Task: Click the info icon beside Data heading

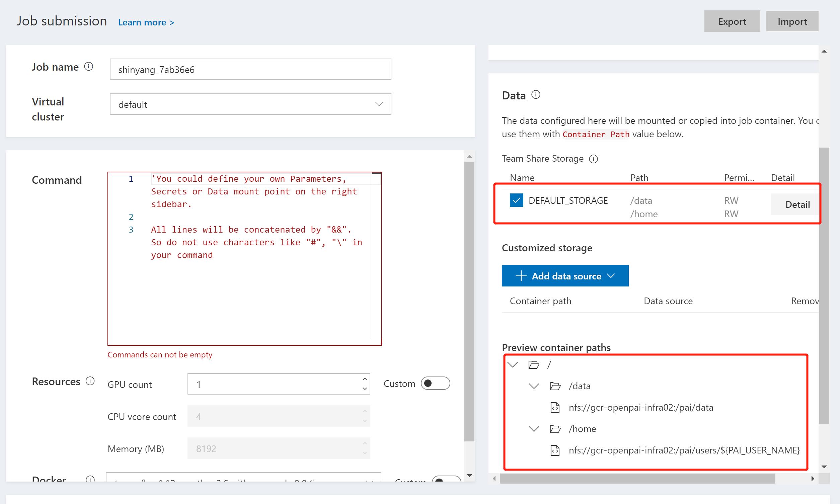Action: pyautogui.click(x=536, y=94)
